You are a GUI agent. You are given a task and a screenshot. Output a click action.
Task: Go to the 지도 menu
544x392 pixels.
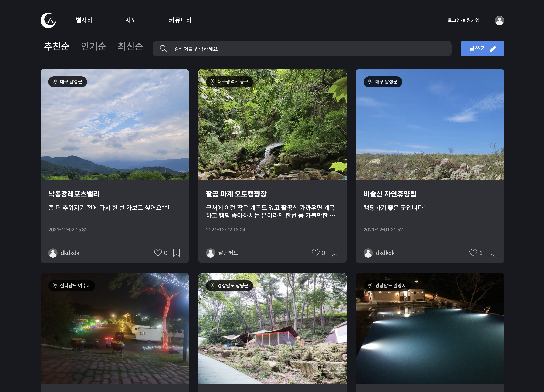coord(131,20)
